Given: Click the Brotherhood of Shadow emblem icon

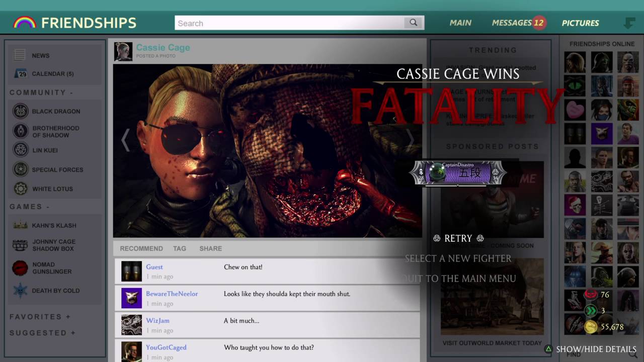Looking at the screenshot, I should (20, 131).
